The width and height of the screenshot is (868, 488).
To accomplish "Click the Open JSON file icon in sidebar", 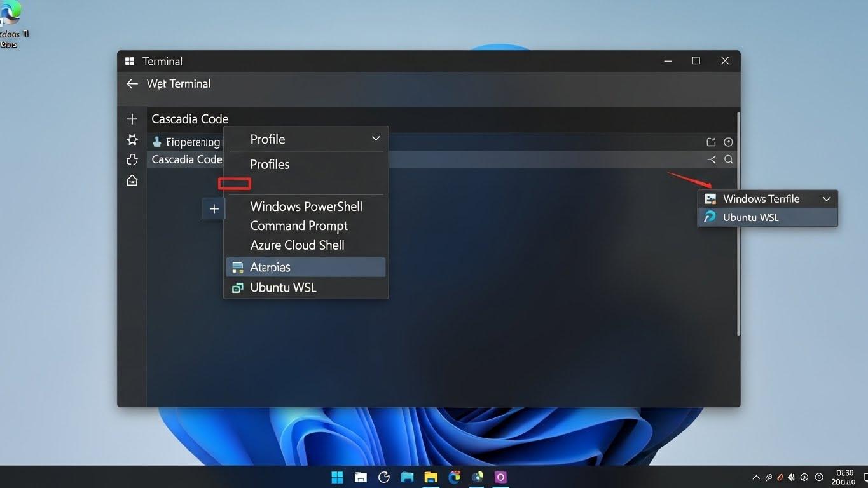I will tap(132, 159).
